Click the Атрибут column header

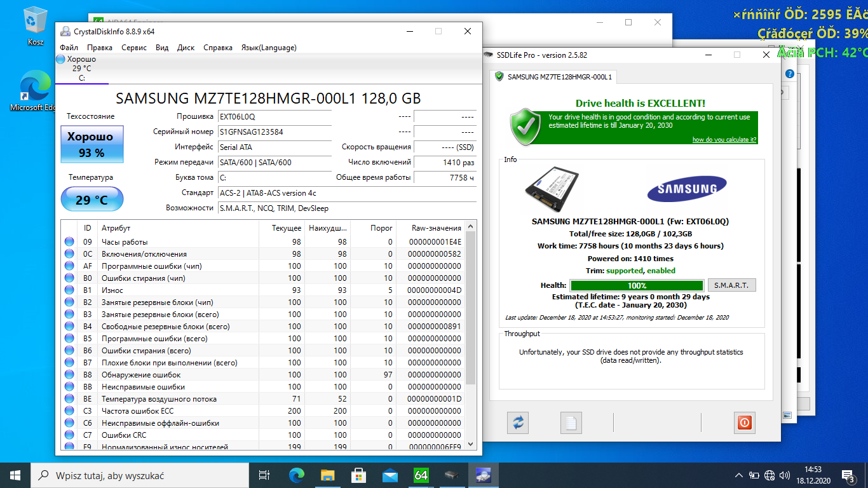[178, 228]
